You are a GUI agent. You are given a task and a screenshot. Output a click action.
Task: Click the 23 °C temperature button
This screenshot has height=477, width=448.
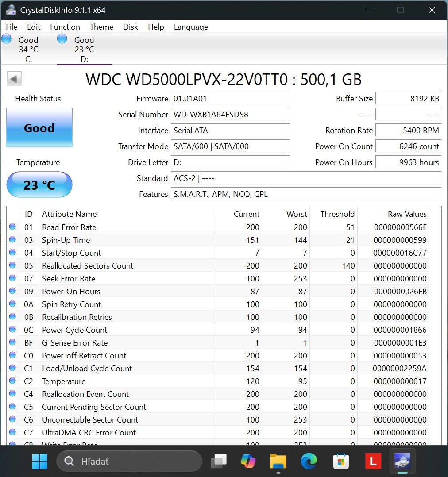tap(39, 185)
